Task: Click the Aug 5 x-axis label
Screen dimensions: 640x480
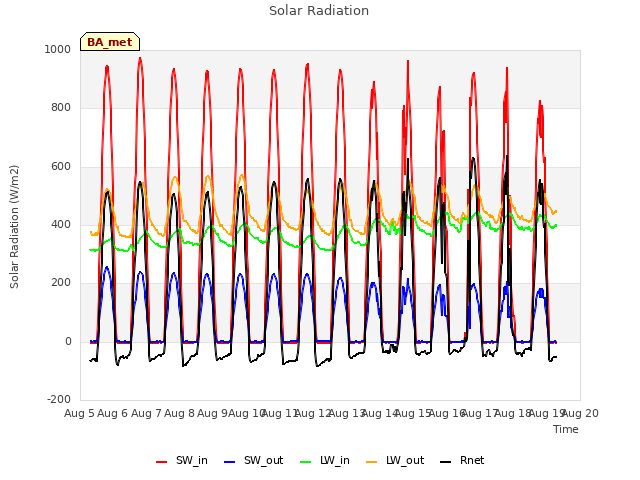Action: click(79, 413)
